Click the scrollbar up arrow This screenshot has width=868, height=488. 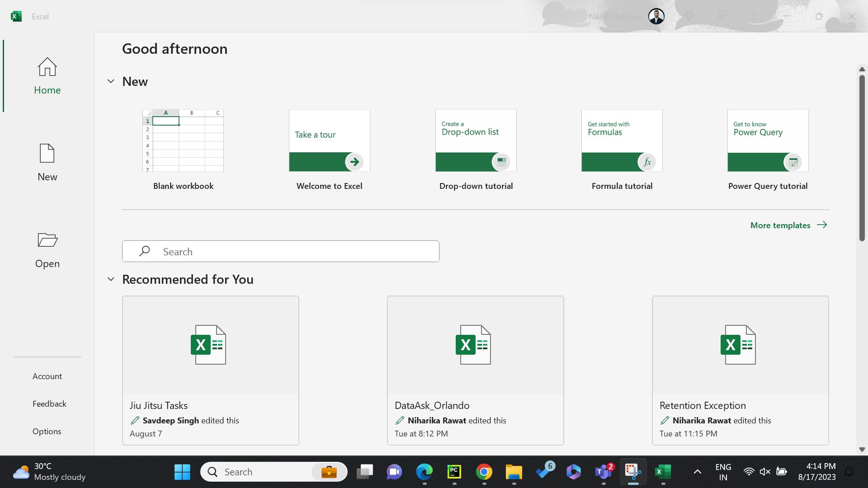tap(862, 69)
